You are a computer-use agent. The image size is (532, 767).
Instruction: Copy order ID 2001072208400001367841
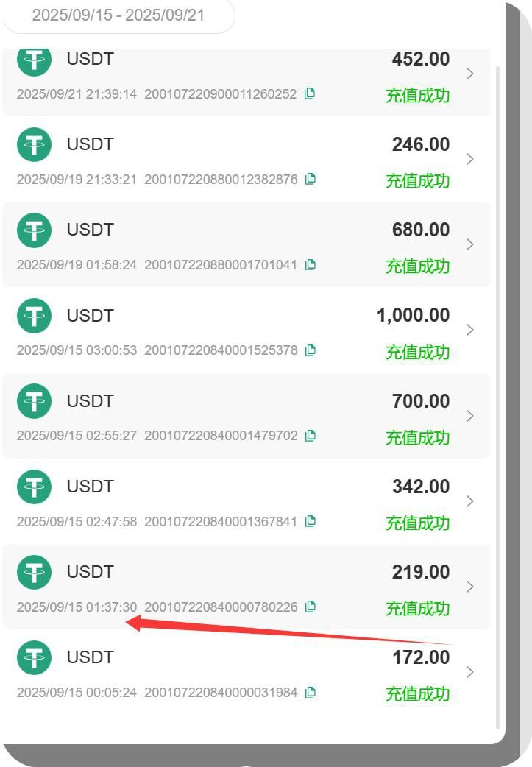pos(311,521)
